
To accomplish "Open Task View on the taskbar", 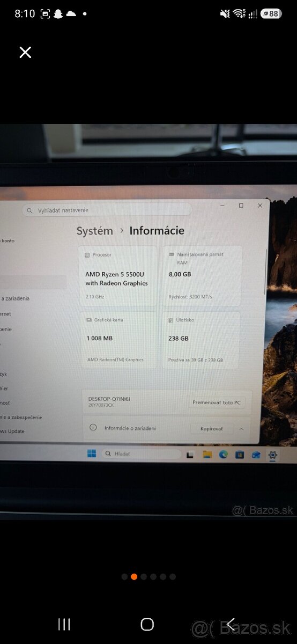I will [x=190, y=455].
